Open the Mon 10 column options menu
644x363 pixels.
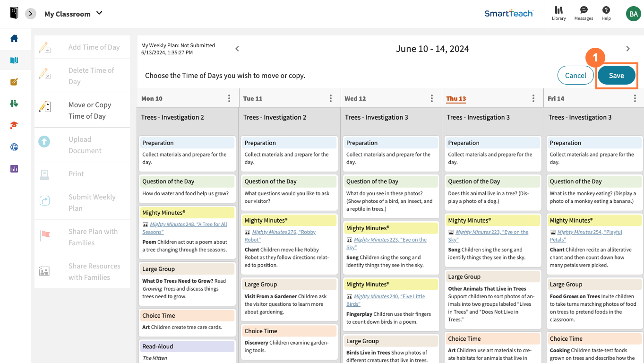(229, 98)
